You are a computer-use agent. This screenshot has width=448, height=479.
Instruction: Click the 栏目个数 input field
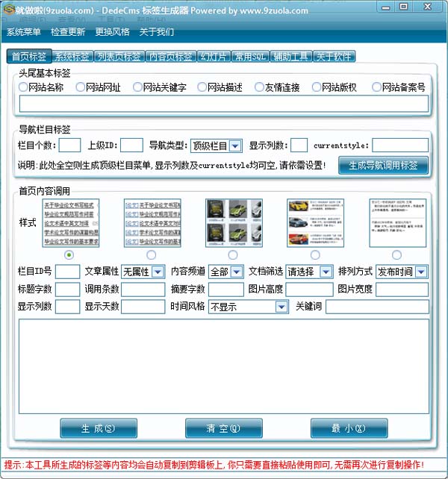69,145
